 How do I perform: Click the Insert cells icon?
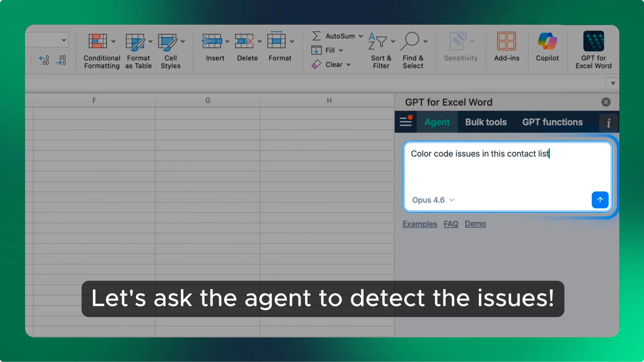212,41
